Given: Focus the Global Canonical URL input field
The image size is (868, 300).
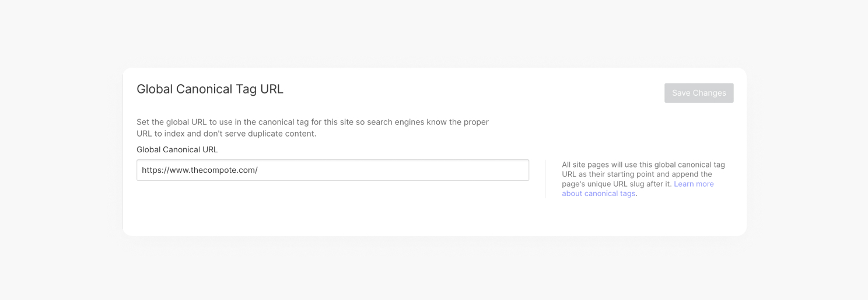Looking at the screenshot, I should 332,170.
